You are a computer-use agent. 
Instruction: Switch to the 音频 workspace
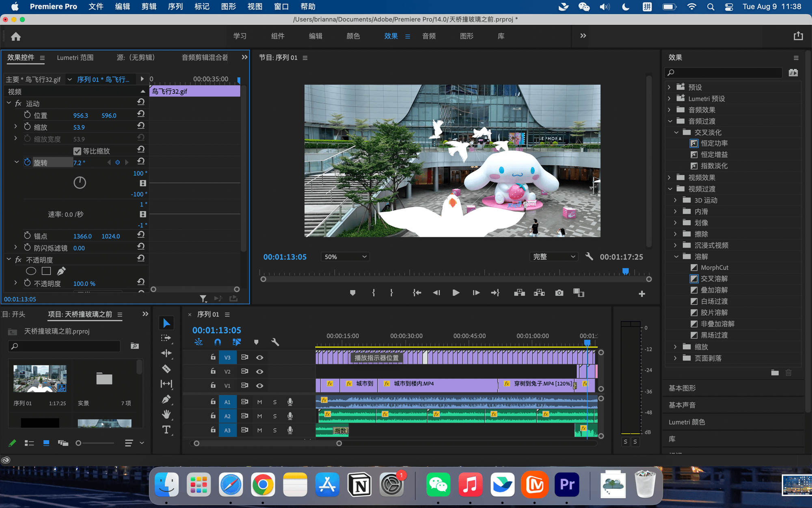(x=429, y=36)
